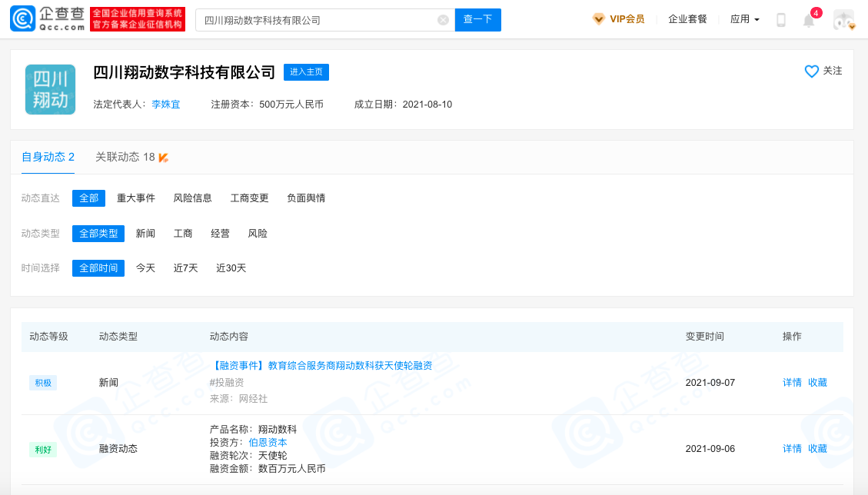Open the 企业套餐 page
The height and width of the screenshot is (495, 868).
(687, 19)
